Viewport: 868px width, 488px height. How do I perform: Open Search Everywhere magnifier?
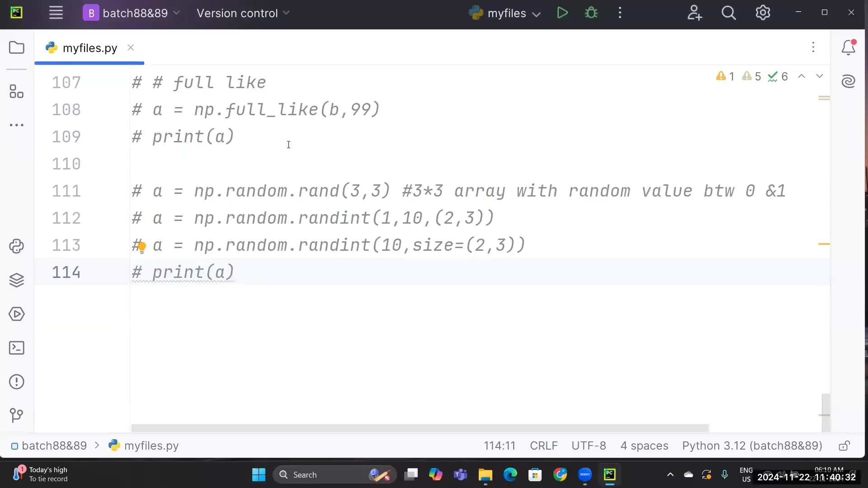[728, 13]
